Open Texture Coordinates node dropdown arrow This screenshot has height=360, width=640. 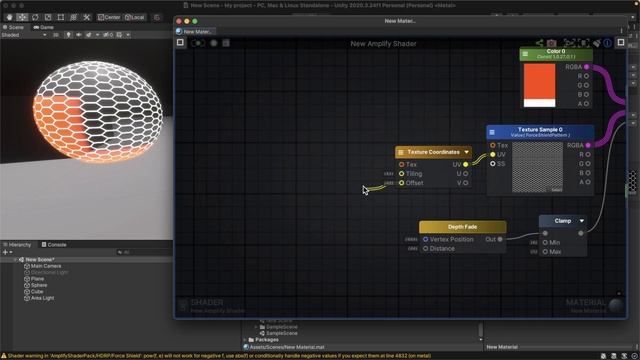pyautogui.click(x=467, y=152)
